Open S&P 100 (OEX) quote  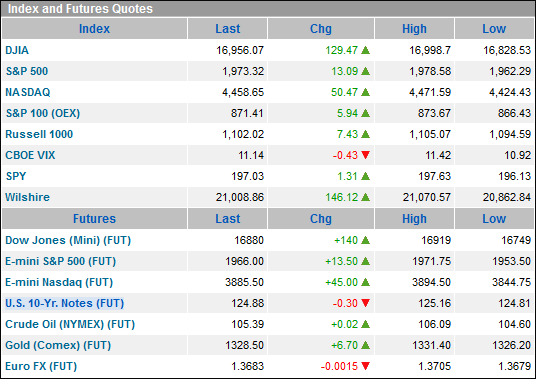click(43, 113)
